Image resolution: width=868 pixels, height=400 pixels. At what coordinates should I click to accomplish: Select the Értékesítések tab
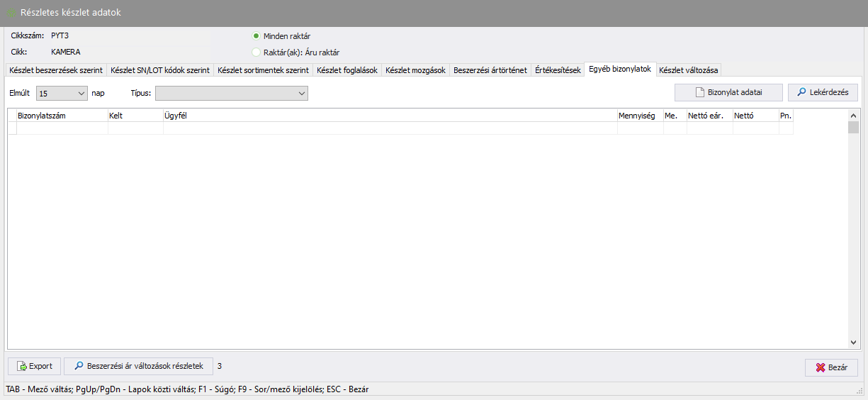(x=558, y=70)
